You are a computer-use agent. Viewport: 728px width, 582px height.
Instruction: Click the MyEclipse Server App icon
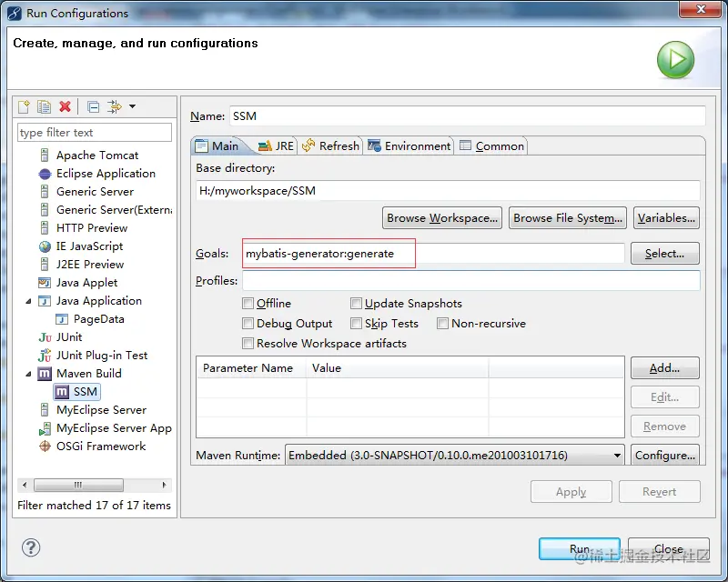(45, 428)
